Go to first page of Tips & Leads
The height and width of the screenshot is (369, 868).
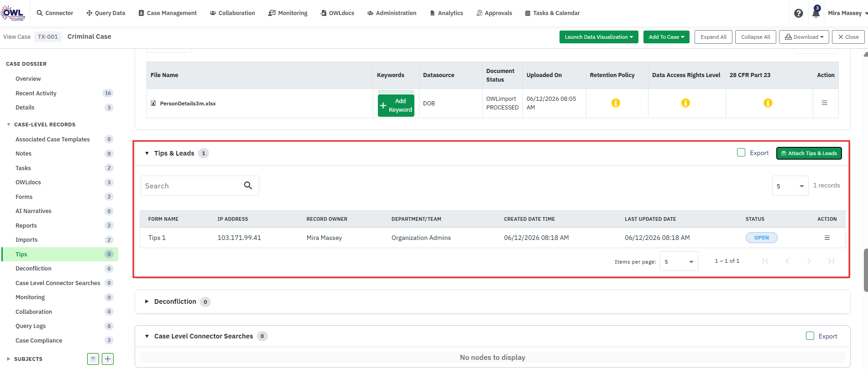tap(765, 261)
